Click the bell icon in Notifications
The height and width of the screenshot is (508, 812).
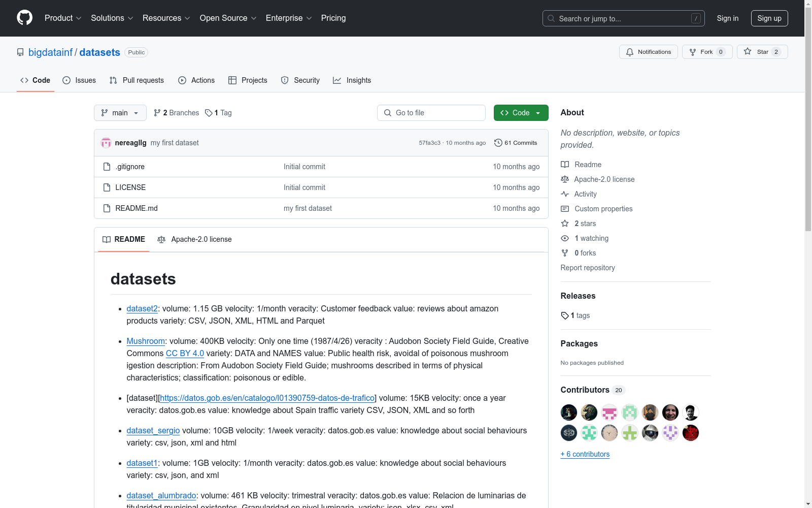tap(630, 52)
